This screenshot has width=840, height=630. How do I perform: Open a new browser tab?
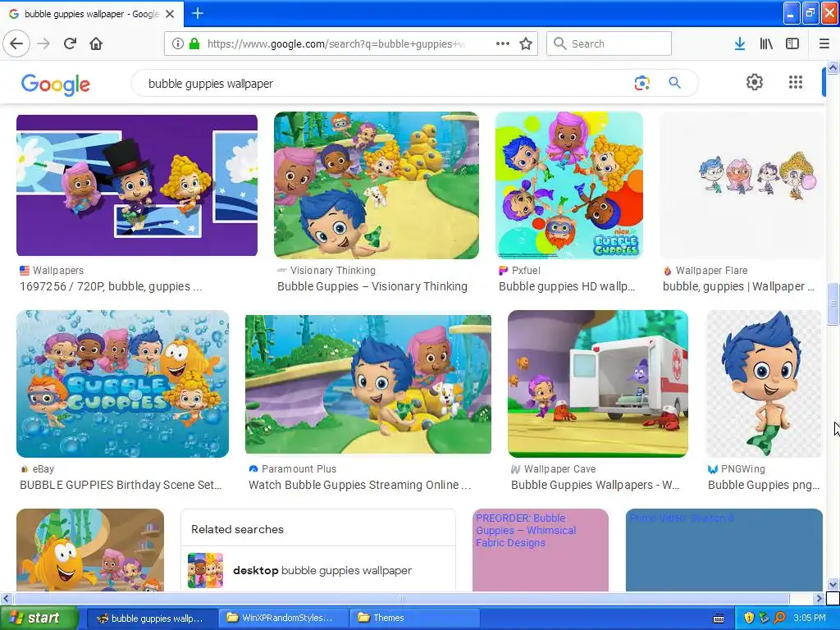point(197,13)
